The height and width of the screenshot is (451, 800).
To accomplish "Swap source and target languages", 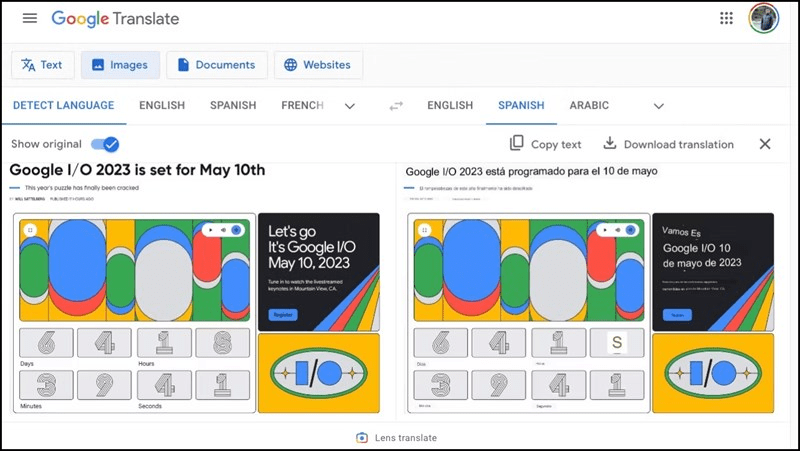I will tap(396, 106).
